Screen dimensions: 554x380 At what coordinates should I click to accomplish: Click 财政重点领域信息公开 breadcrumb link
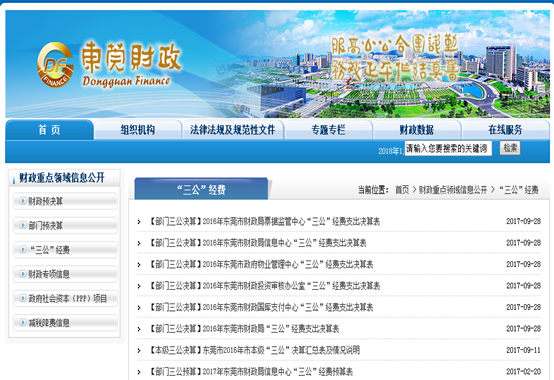point(453,190)
